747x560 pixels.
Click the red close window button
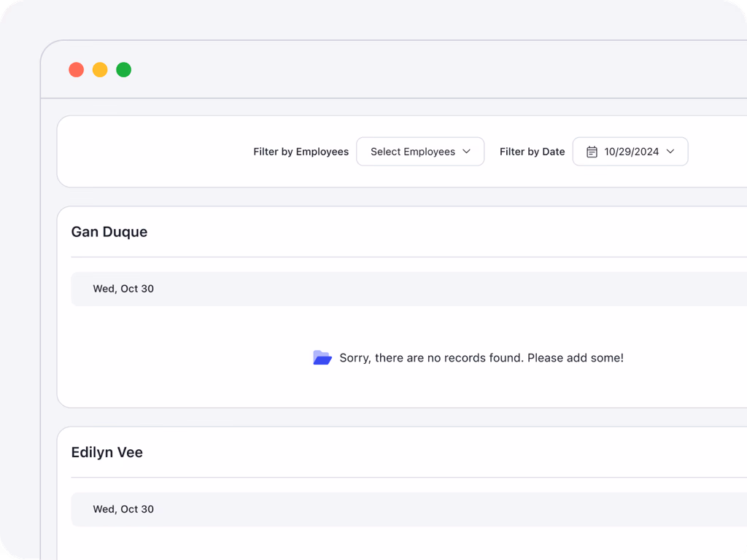pyautogui.click(x=76, y=70)
